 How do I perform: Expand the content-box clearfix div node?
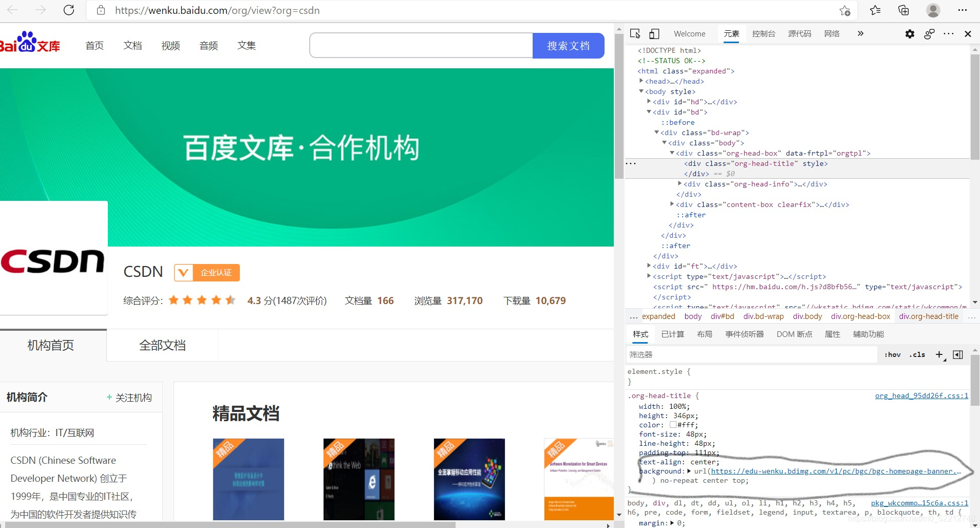pyautogui.click(x=672, y=204)
